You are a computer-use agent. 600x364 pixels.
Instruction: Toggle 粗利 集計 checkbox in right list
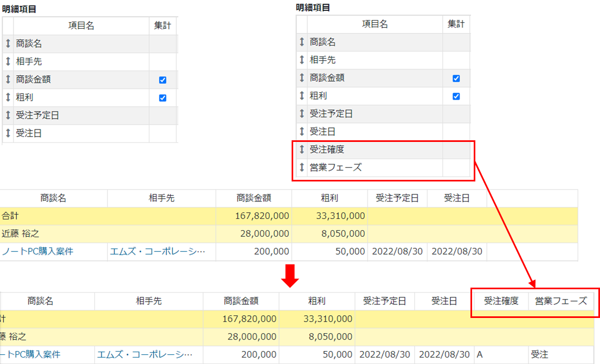click(x=456, y=96)
